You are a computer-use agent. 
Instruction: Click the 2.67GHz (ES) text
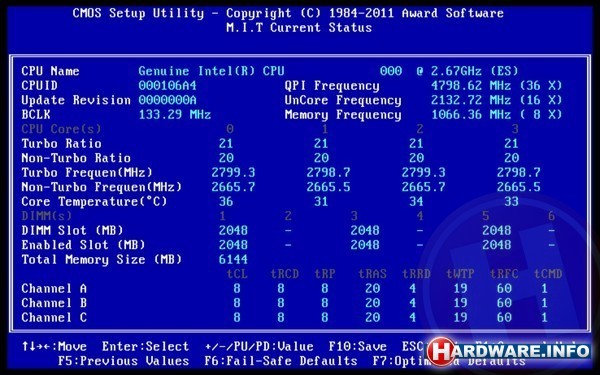click(x=474, y=71)
